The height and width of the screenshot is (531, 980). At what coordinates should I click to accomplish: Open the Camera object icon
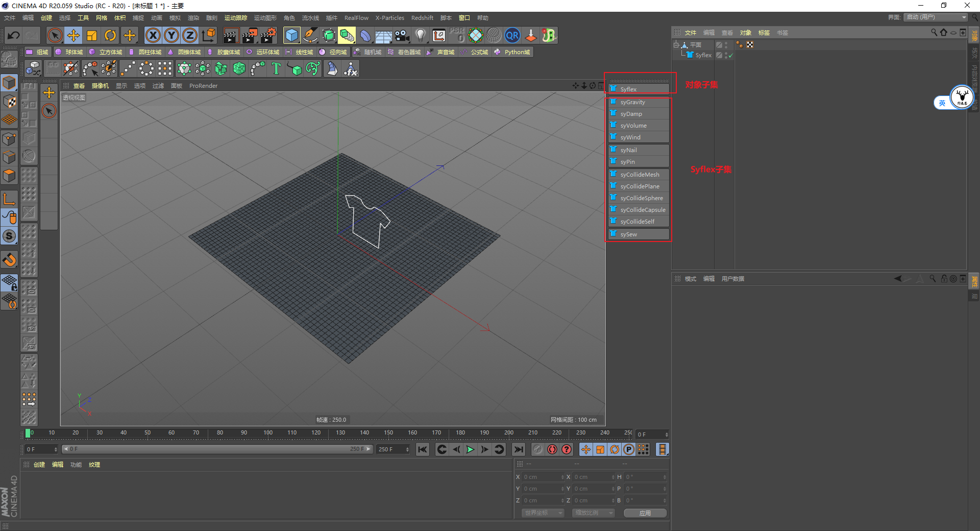click(x=402, y=35)
